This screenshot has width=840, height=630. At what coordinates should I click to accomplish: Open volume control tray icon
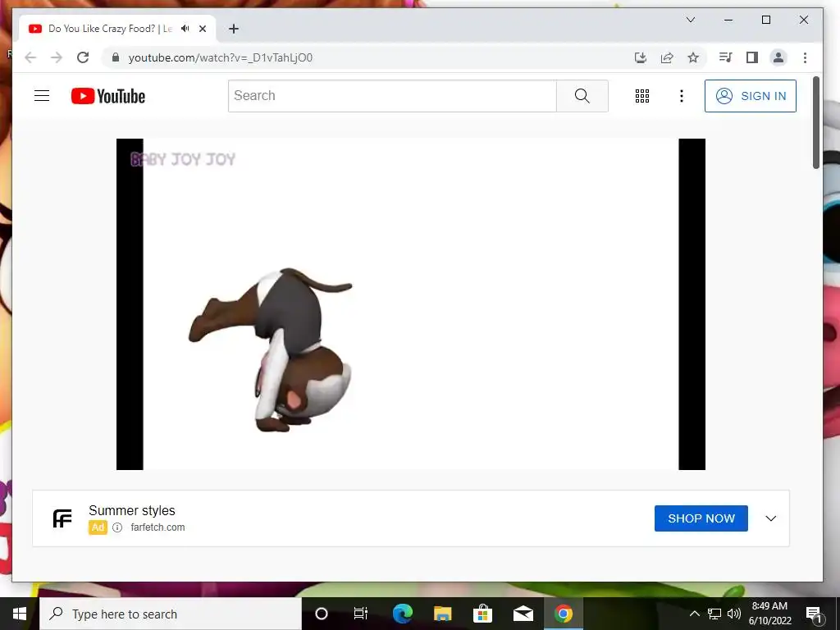point(734,614)
